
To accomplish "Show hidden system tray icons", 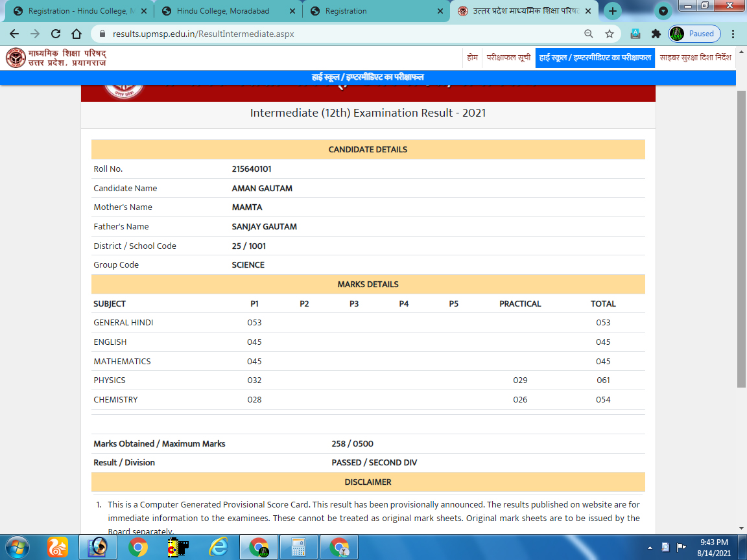I will click(650, 547).
